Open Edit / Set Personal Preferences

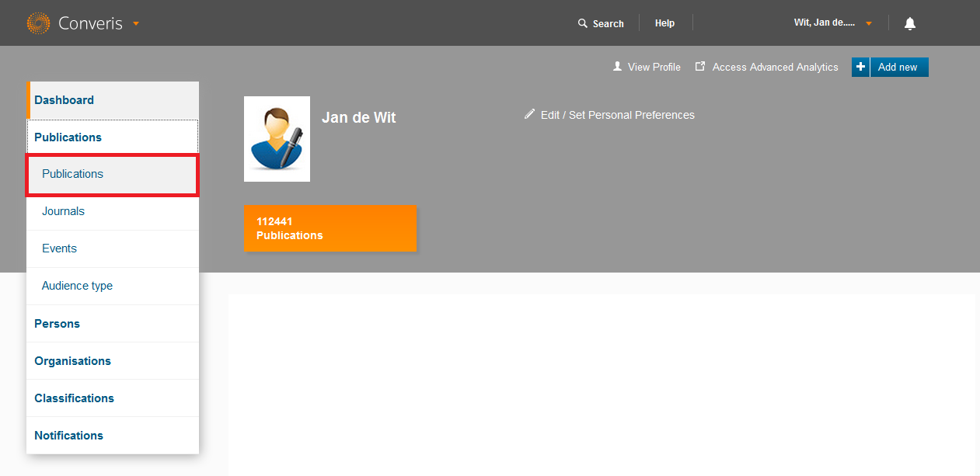609,115
